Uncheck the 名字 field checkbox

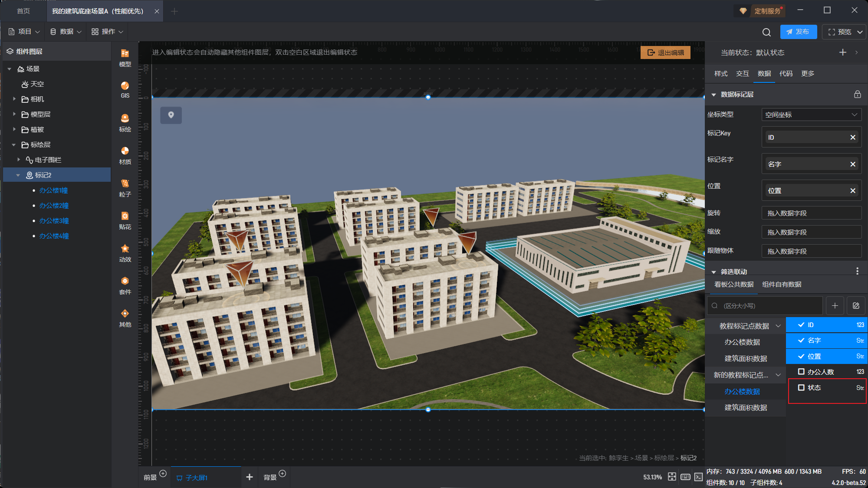(x=801, y=341)
